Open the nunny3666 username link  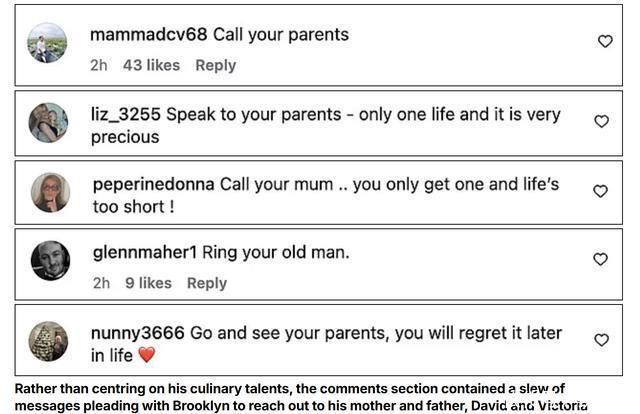(137, 332)
